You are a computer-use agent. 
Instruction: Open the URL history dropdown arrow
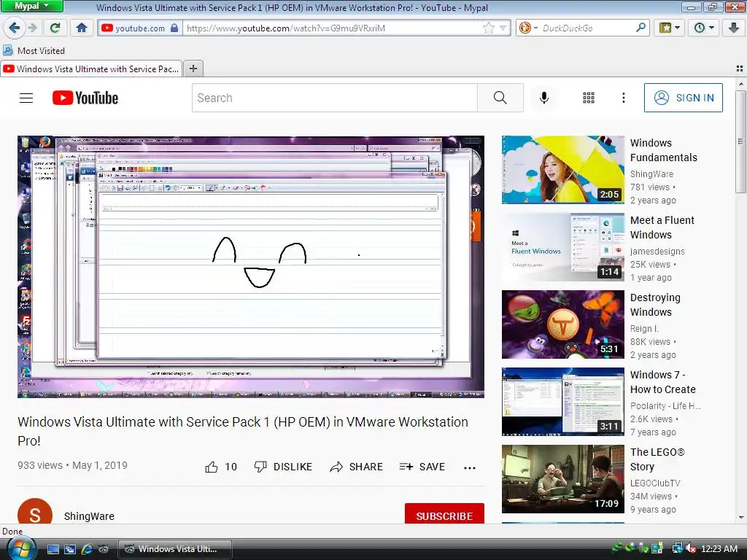[x=503, y=28]
